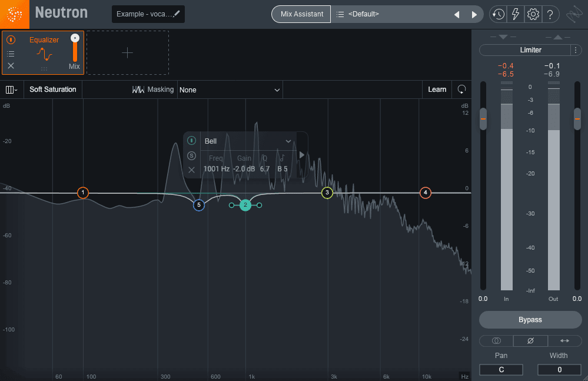Edit the Pan value C
Viewport: 588px width, 381px height.
click(x=501, y=369)
